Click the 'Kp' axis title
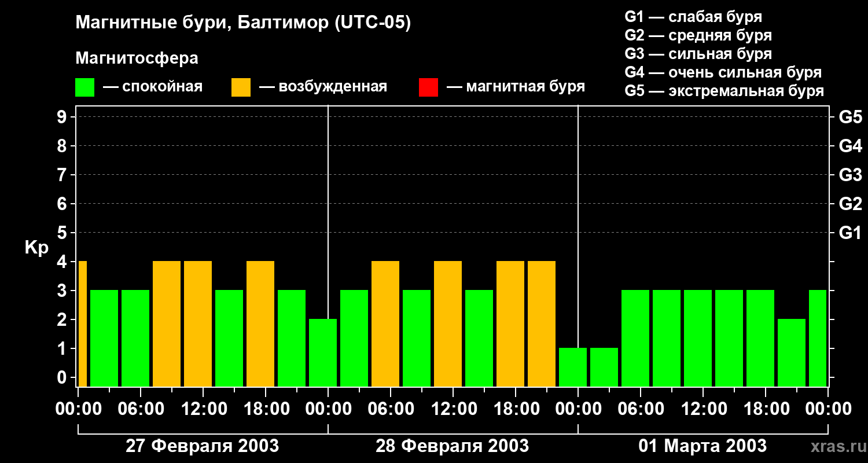 coord(36,248)
